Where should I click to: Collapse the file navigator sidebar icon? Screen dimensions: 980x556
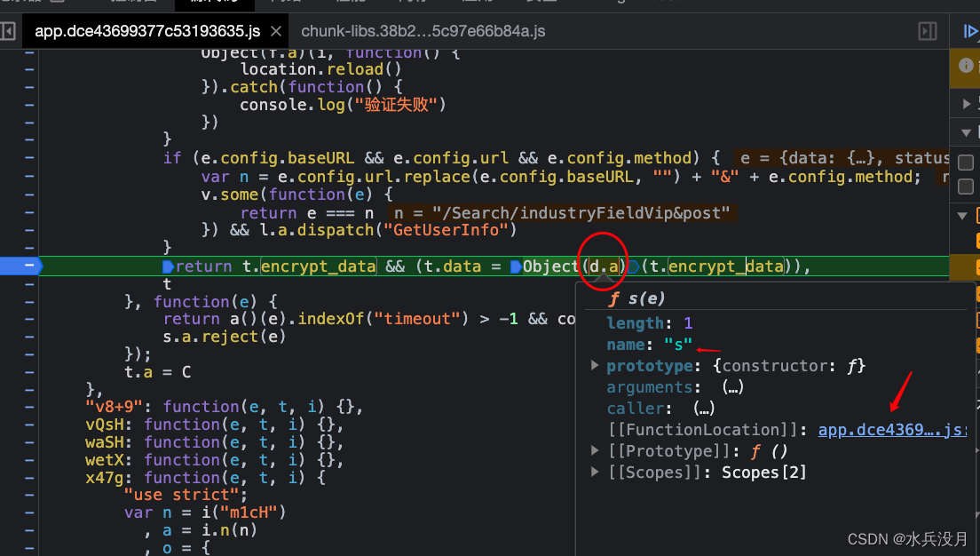10,30
